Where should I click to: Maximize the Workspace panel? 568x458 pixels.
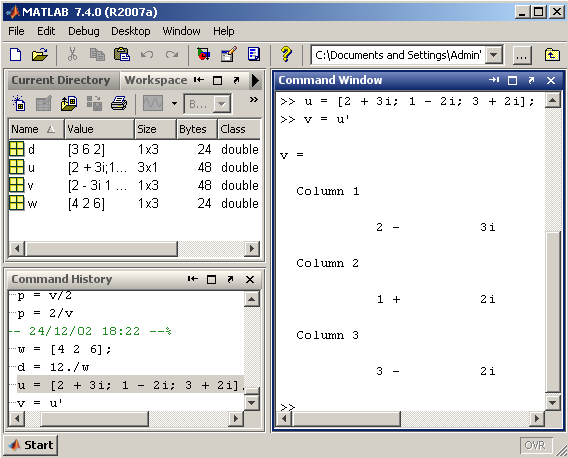[217, 80]
